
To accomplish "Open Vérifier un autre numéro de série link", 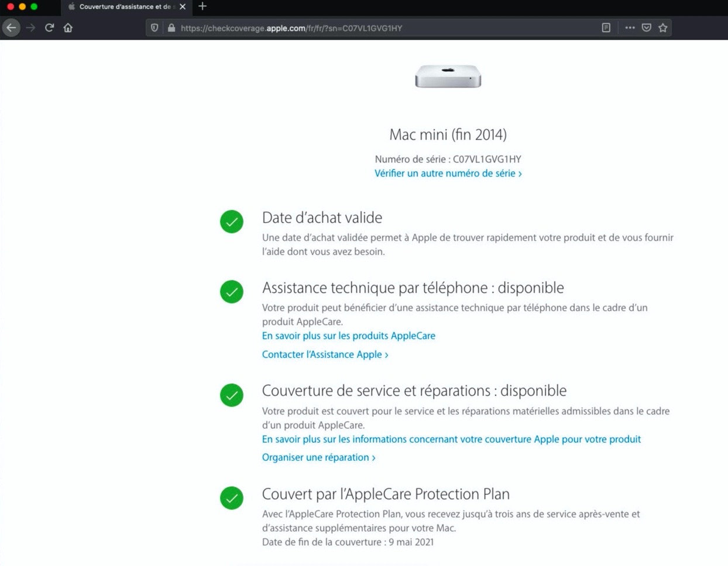I will pyautogui.click(x=448, y=173).
